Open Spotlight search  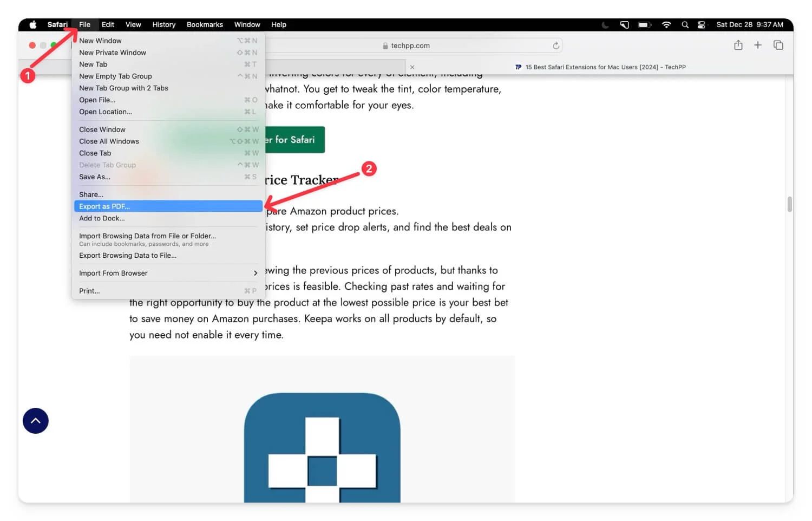(685, 24)
